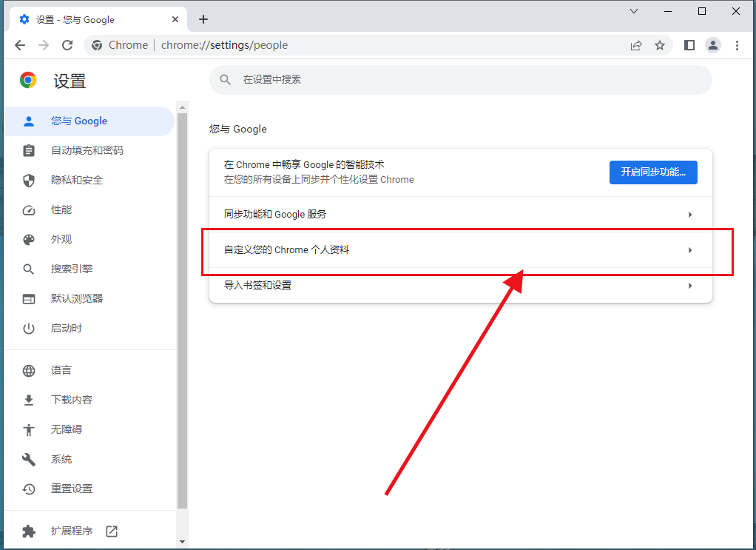Close the 设置 browser tab

[x=175, y=19]
